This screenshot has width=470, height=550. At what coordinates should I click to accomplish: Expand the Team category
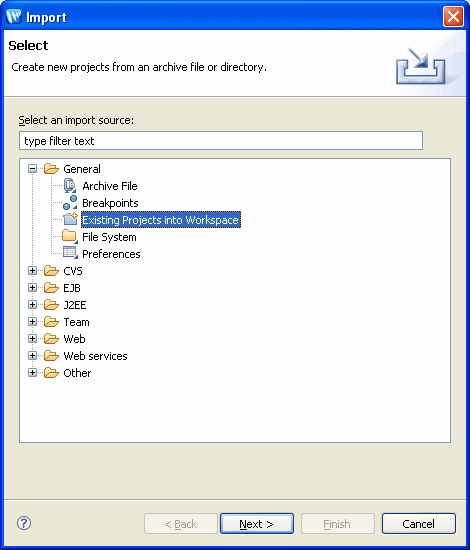[x=32, y=321]
